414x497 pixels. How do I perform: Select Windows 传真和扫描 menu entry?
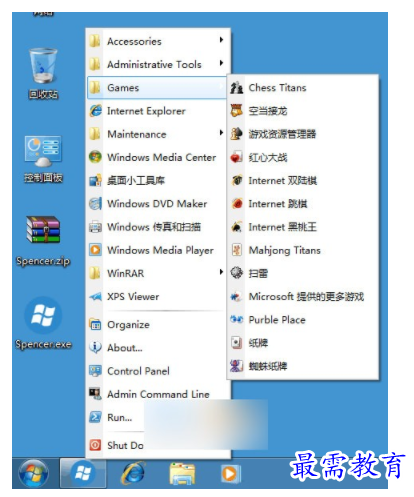pos(157,227)
